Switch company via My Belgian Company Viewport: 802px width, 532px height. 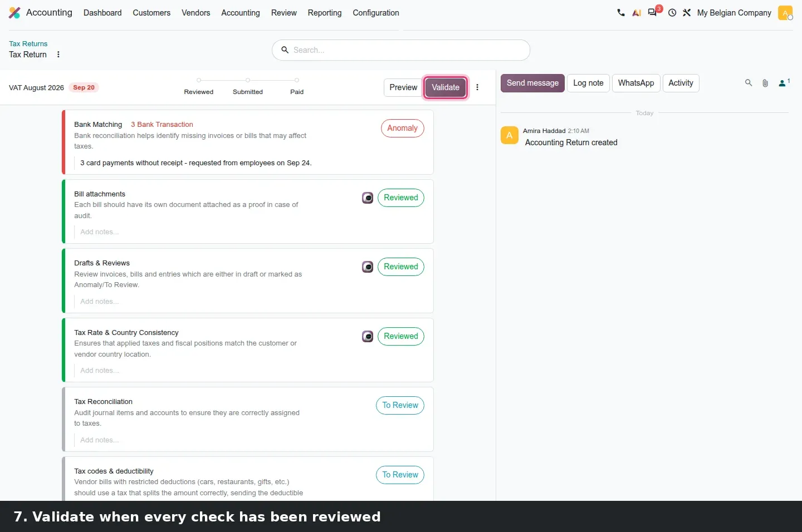[734, 13]
